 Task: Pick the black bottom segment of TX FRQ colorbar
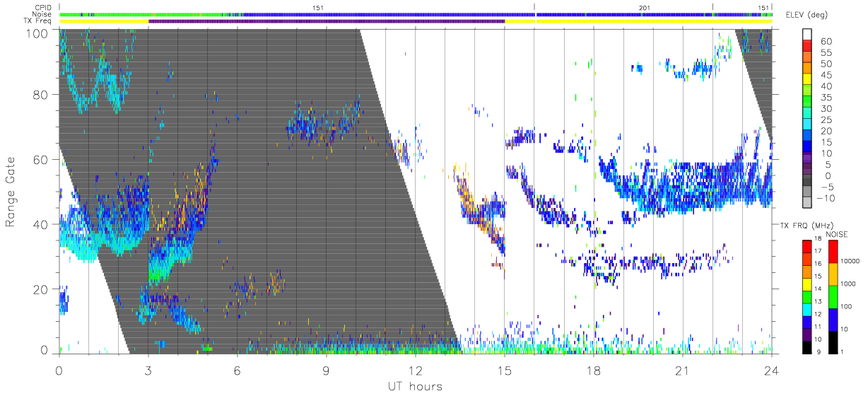(807, 346)
